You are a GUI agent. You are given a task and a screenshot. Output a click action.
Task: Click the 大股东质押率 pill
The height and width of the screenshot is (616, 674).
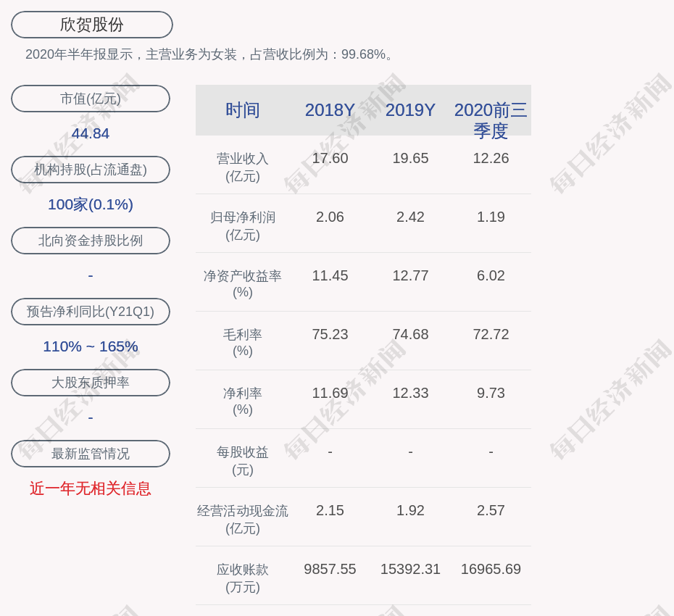(91, 383)
